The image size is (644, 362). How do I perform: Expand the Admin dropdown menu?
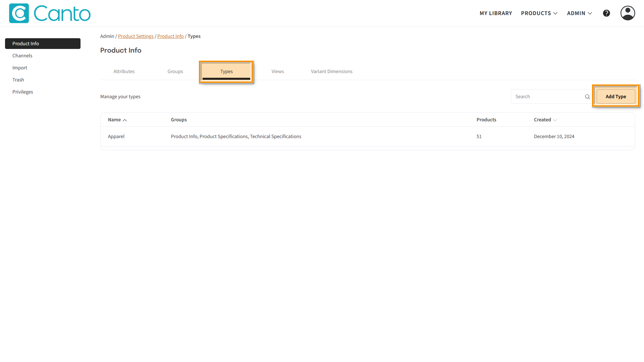click(580, 13)
